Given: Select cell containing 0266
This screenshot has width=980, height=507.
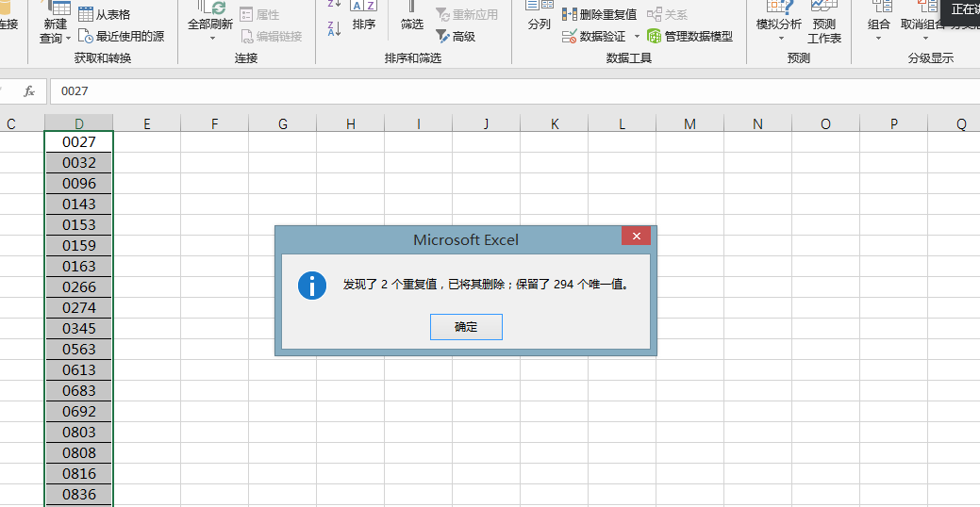Looking at the screenshot, I should pyautogui.click(x=78, y=286).
